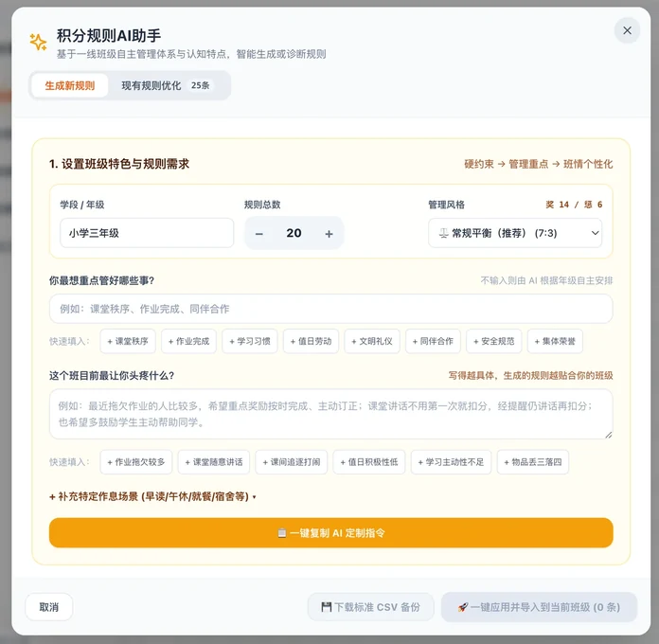Click hint 写得越具体，生成的规则越贴合你的班级
The width and height of the screenshot is (659, 644).
(x=530, y=375)
